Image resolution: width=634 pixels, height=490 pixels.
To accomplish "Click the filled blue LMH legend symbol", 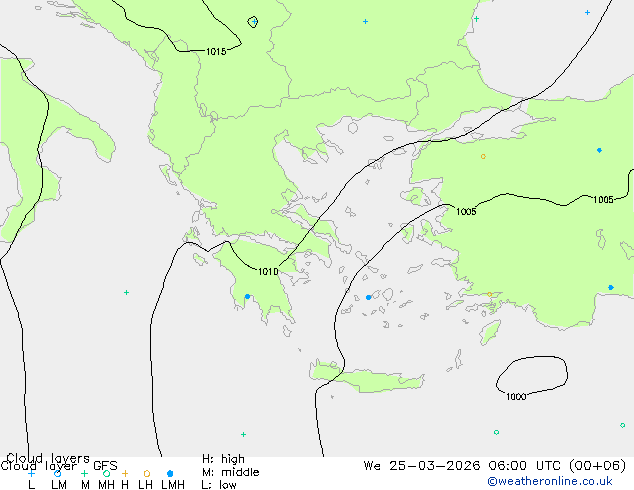I will point(170,473).
